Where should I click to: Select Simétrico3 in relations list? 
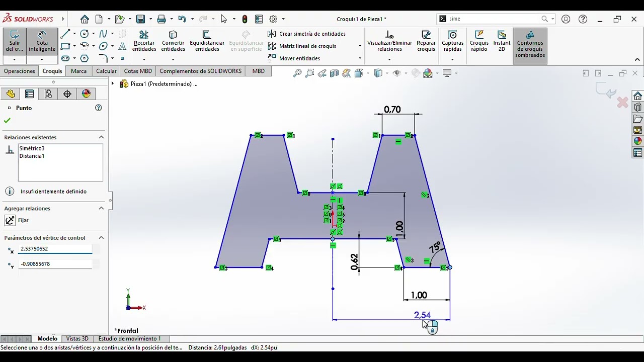point(32,148)
